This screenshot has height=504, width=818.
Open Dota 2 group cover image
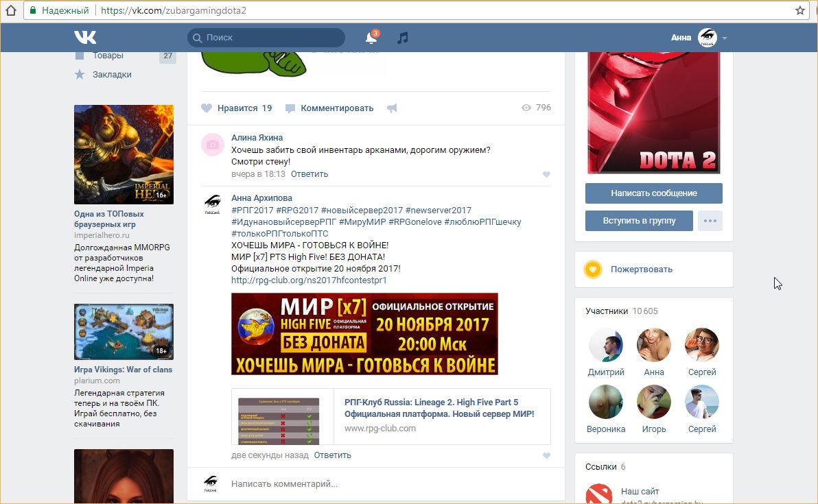pyautogui.click(x=654, y=113)
